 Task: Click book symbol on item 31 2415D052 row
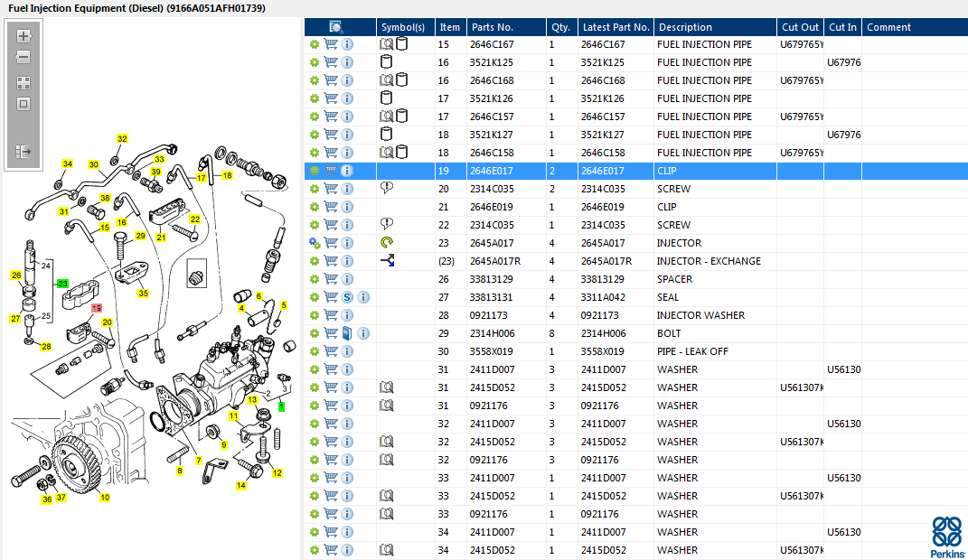coord(387,387)
